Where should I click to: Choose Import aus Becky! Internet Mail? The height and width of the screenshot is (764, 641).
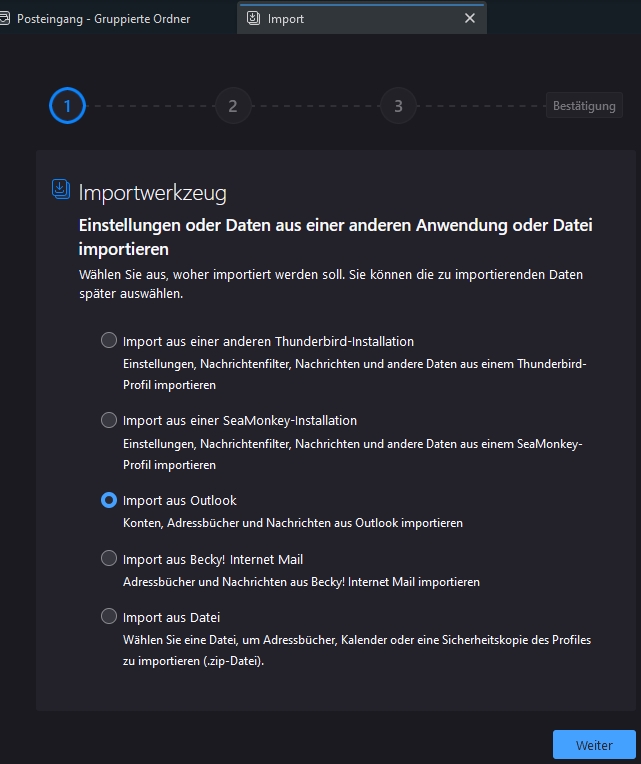point(109,559)
